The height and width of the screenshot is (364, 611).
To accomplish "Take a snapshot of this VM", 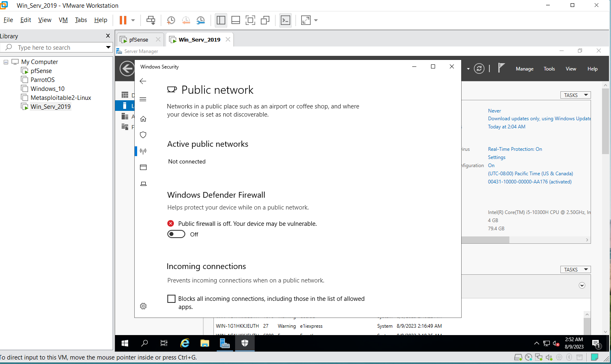I will [x=171, y=20].
